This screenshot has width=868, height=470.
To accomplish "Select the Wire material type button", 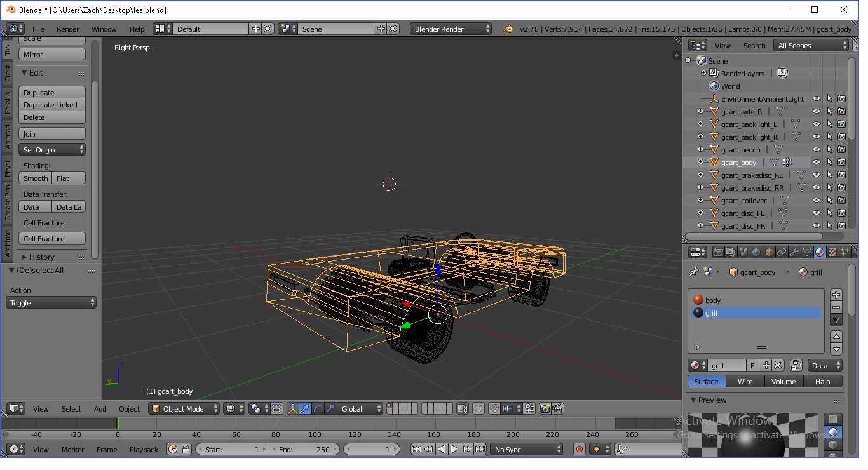I will [745, 381].
